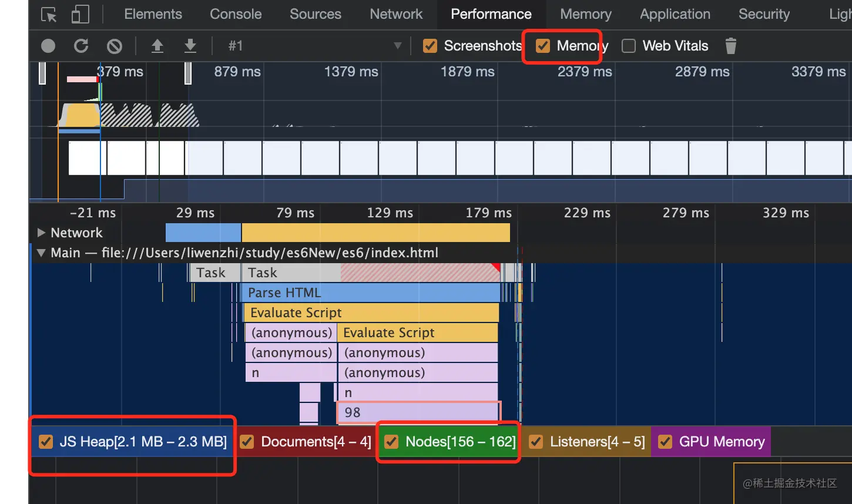Click the 79 ms ruler mark
The height and width of the screenshot is (504, 852).
point(296,213)
